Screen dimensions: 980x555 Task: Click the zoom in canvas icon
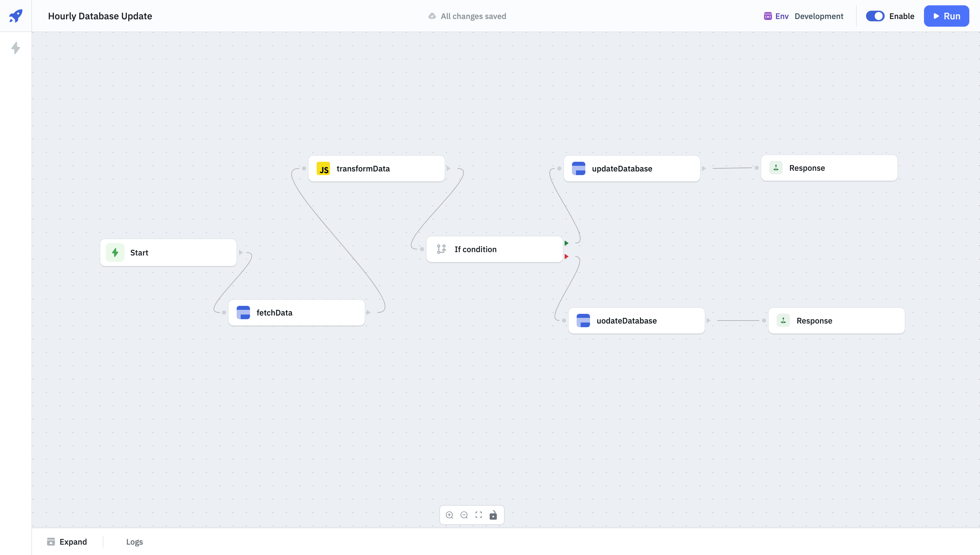(449, 515)
